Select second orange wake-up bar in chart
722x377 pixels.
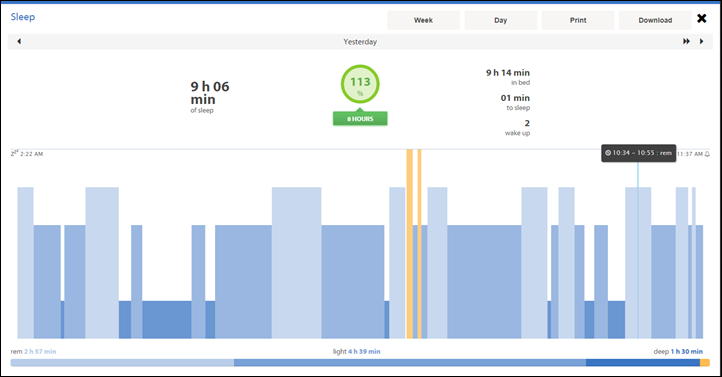pos(419,244)
